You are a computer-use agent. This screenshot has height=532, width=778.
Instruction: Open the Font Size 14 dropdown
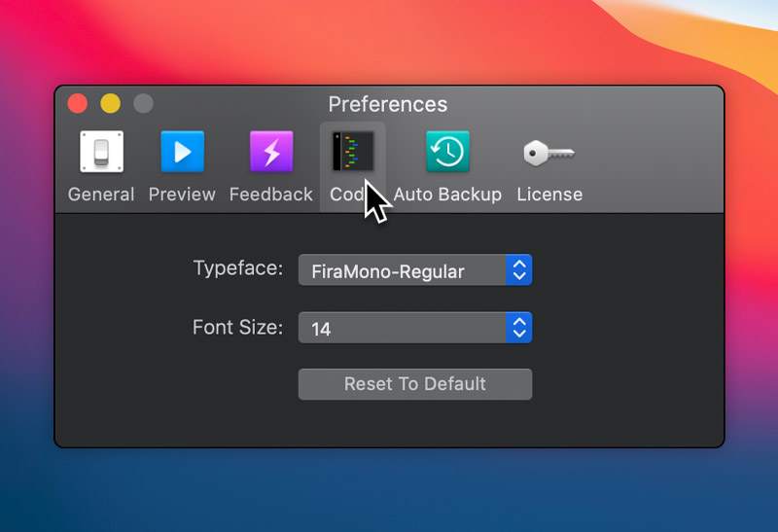pos(415,328)
